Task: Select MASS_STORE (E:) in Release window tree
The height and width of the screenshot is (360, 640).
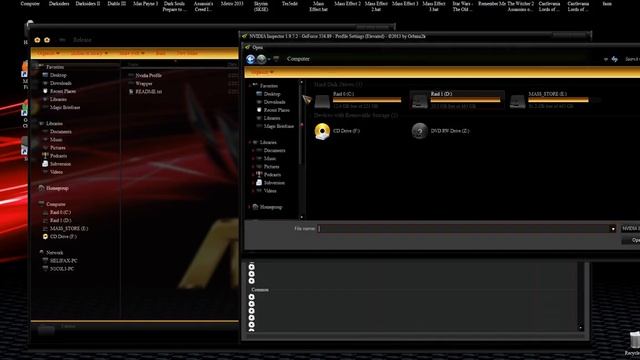Action: tap(65, 229)
